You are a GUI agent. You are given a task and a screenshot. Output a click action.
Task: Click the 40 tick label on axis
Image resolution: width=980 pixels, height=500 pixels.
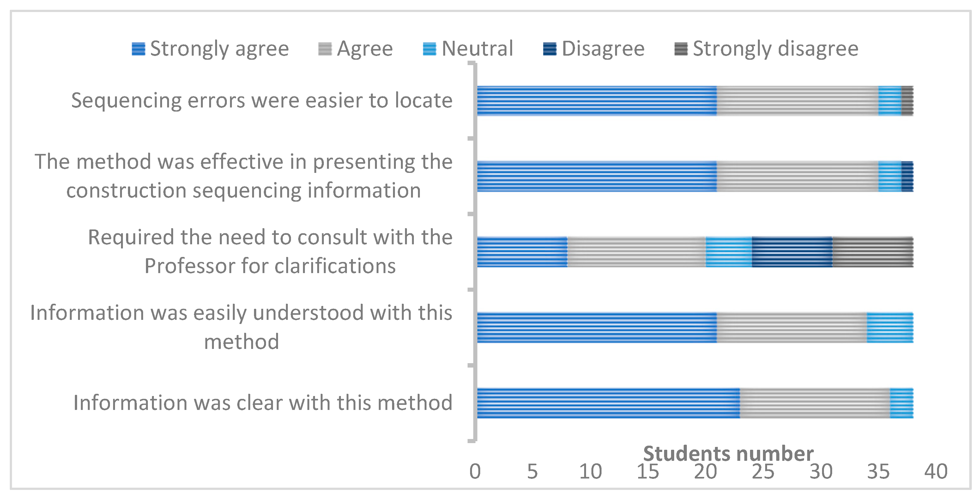(x=936, y=472)
